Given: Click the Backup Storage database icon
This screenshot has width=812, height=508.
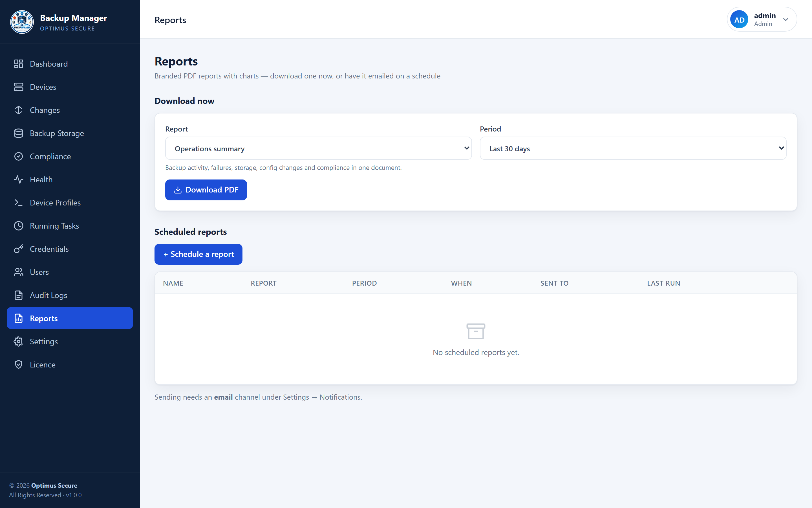Looking at the screenshot, I should 18,133.
